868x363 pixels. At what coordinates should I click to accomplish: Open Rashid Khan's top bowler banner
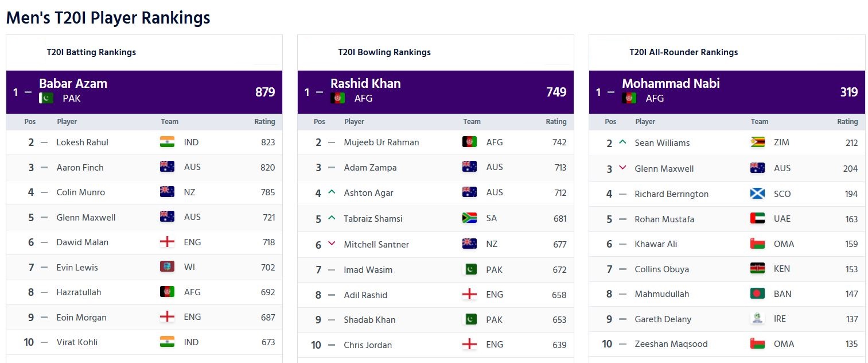tap(435, 92)
